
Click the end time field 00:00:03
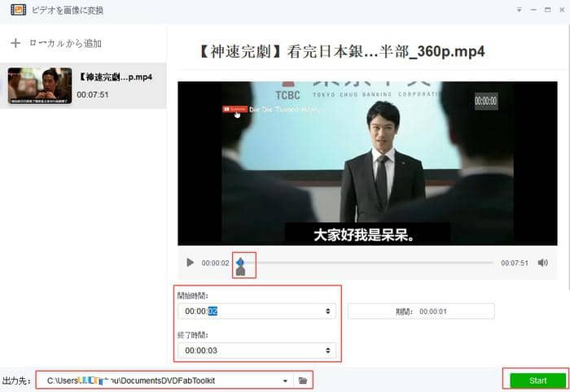pyautogui.click(x=256, y=351)
